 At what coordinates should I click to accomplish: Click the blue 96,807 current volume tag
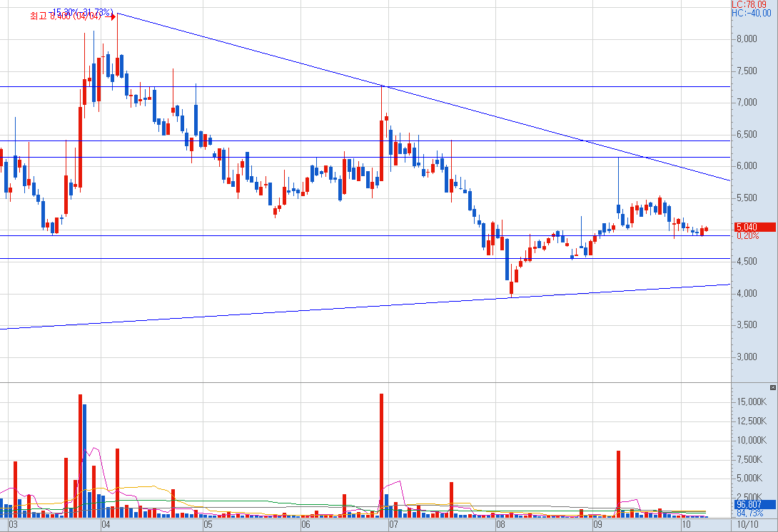tap(754, 505)
